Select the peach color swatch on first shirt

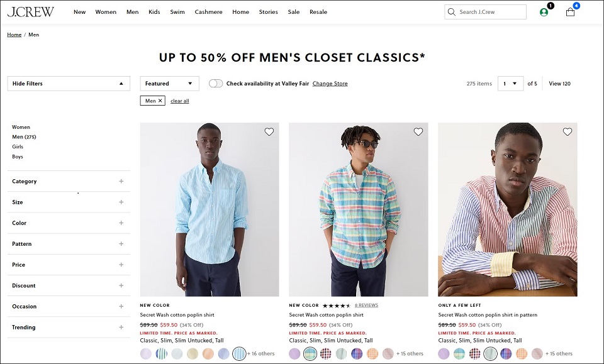(208, 353)
